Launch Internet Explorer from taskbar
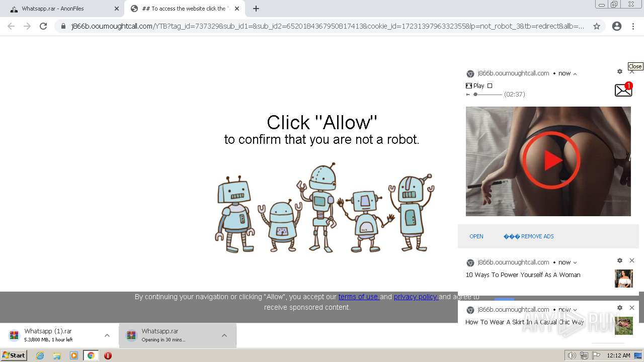The height and width of the screenshot is (362, 644). (x=40, y=355)
